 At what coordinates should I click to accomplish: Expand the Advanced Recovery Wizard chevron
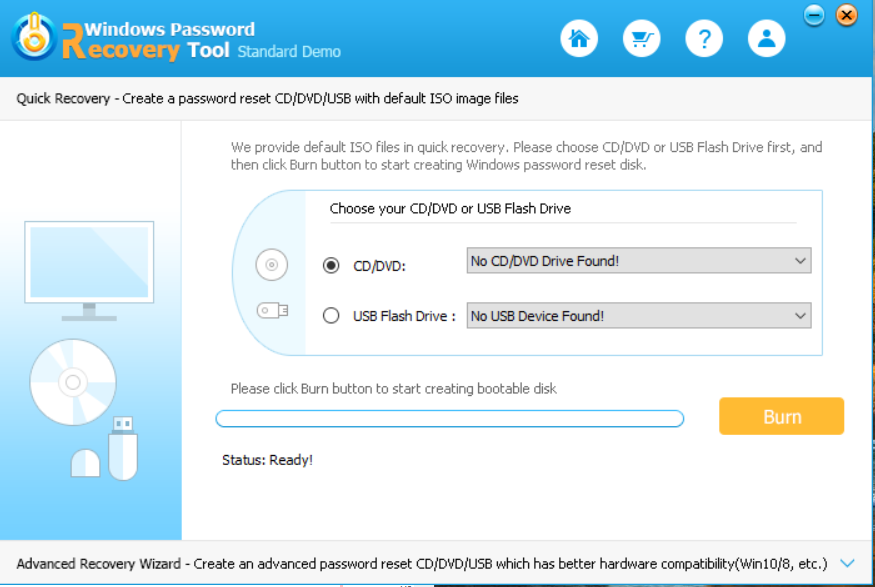(x=847, y=563)
